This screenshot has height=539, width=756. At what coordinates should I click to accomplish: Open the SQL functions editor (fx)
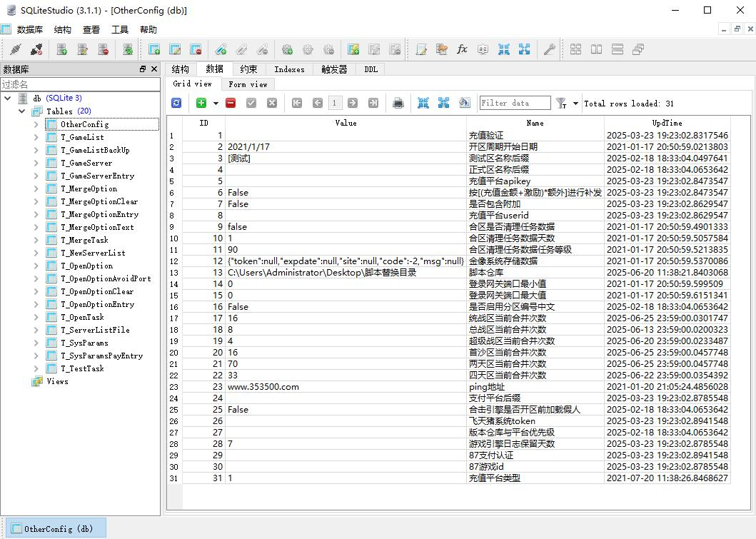(x=462, y=49)
